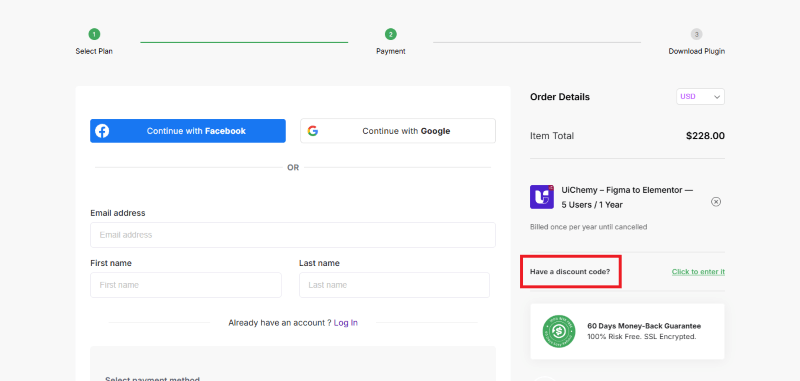Click the money-back guarantee badge icon

[559, 332]
